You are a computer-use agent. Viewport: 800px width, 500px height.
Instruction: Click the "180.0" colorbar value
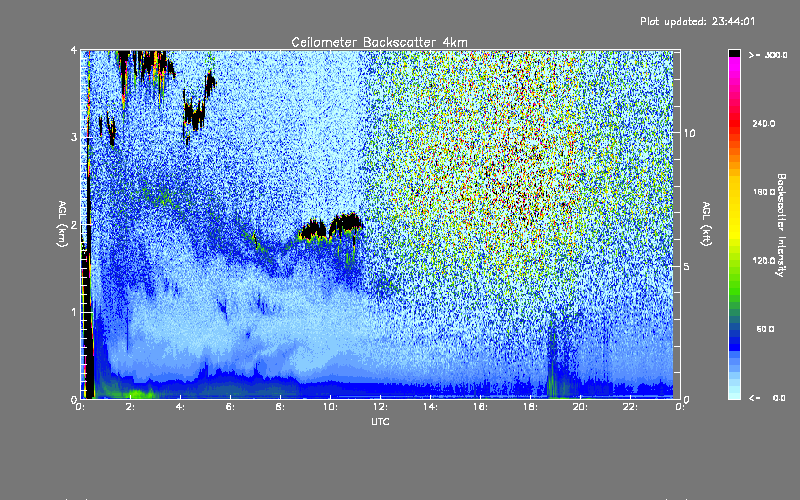(x=764, y=192)
